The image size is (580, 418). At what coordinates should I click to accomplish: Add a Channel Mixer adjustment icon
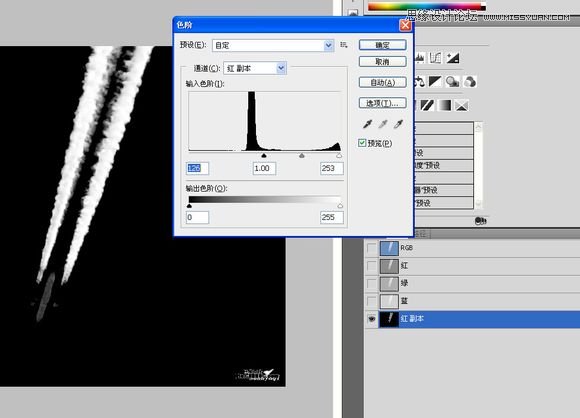point(470,81)
